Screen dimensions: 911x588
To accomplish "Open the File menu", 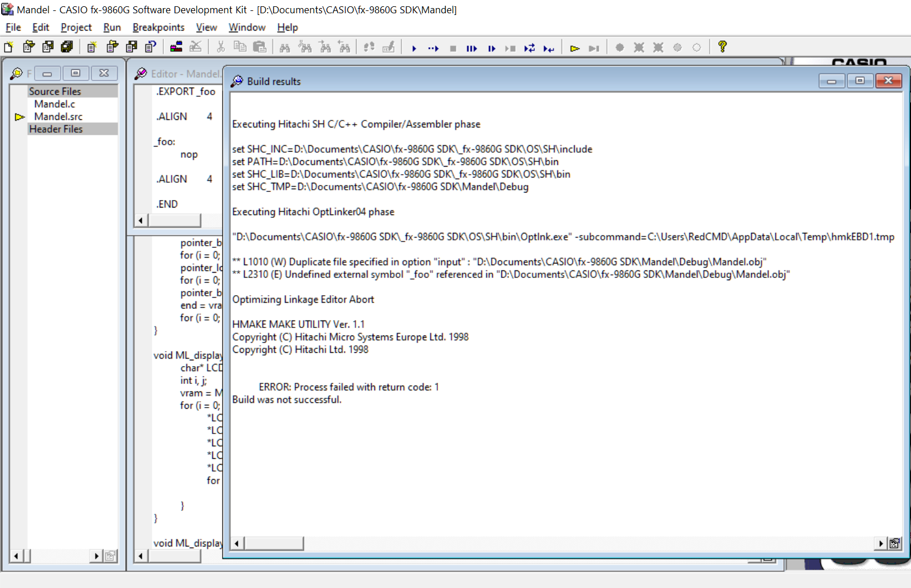I will 13,27.
